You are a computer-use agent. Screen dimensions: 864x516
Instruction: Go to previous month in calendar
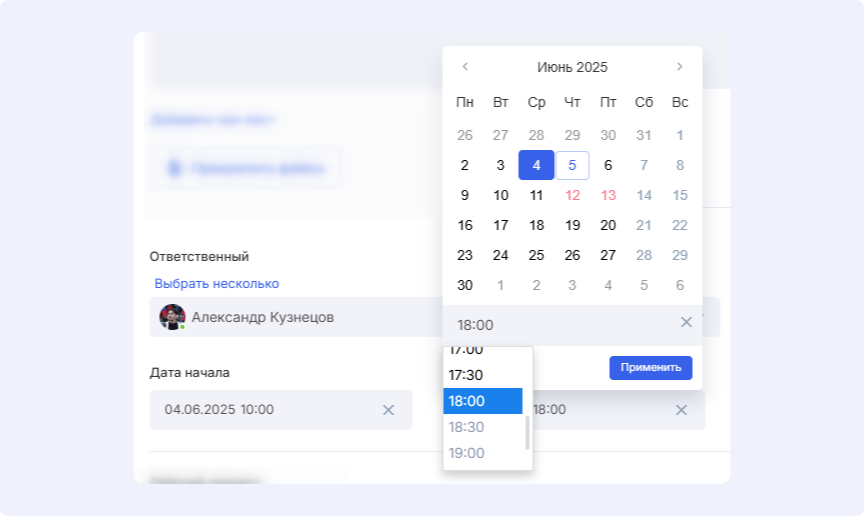(465, 67)
